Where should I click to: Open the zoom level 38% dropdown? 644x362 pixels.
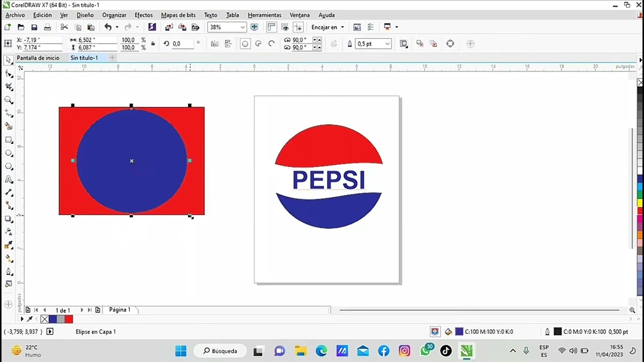pos(243,27)
